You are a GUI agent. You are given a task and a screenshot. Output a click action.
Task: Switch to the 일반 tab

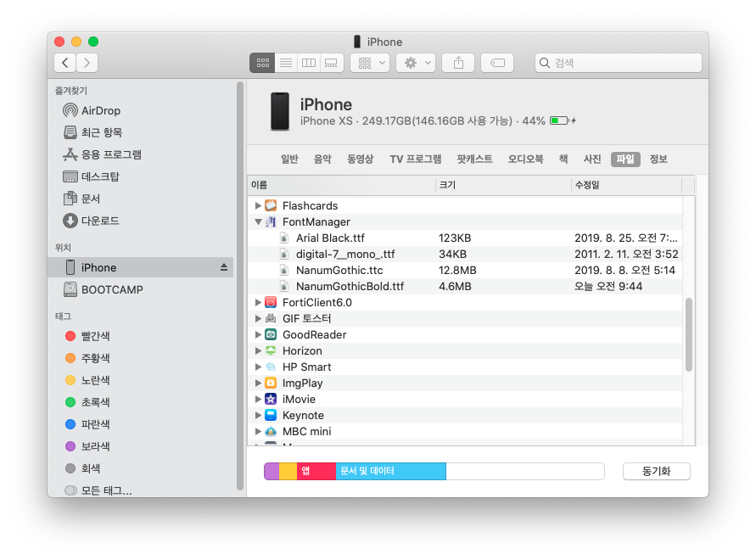click(290, 160)
